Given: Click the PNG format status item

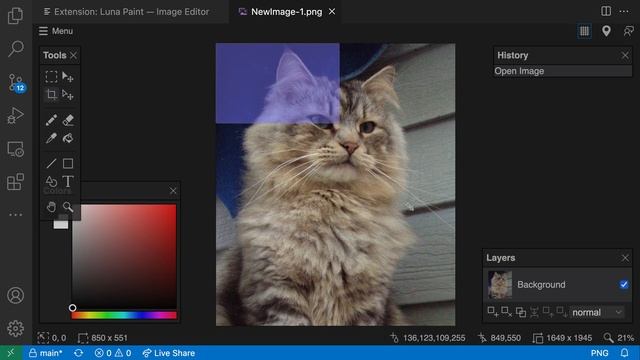Looking at the screenshot, I should click(599, 353).
